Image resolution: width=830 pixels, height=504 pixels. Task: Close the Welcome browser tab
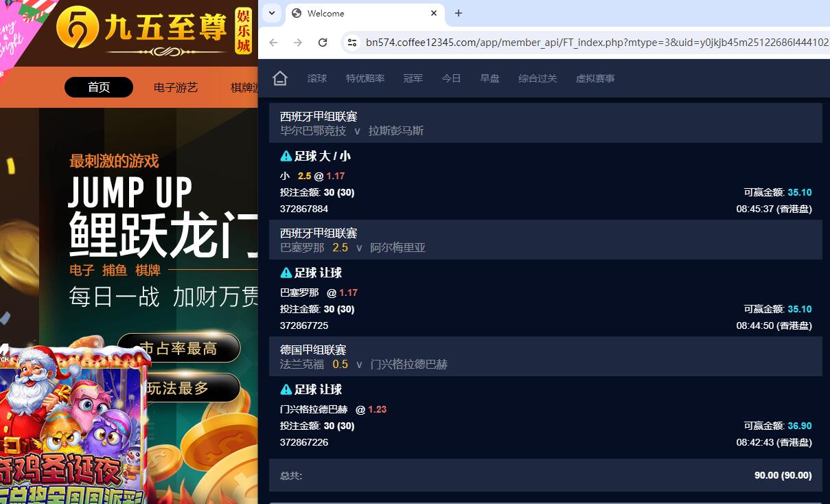click(x=435, y=13)
